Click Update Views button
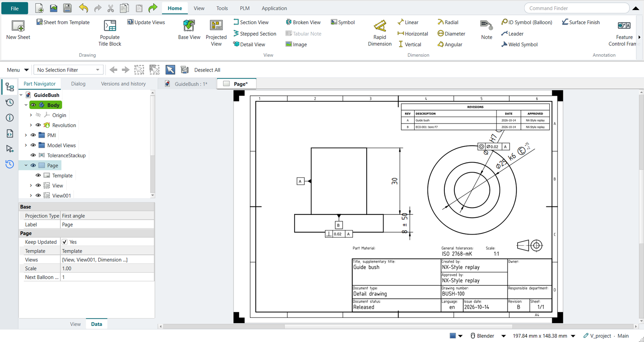Viewport: 644px width, 342px height. [146, 22]
